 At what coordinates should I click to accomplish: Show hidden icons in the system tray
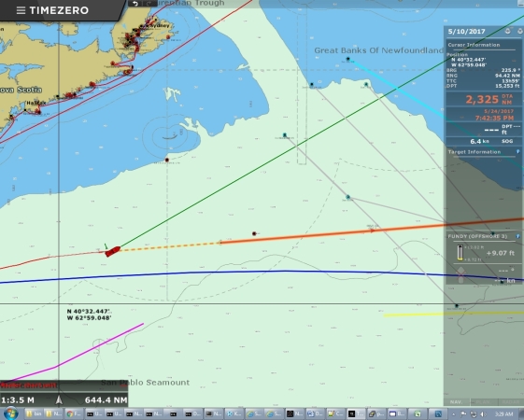pos(454,414)
